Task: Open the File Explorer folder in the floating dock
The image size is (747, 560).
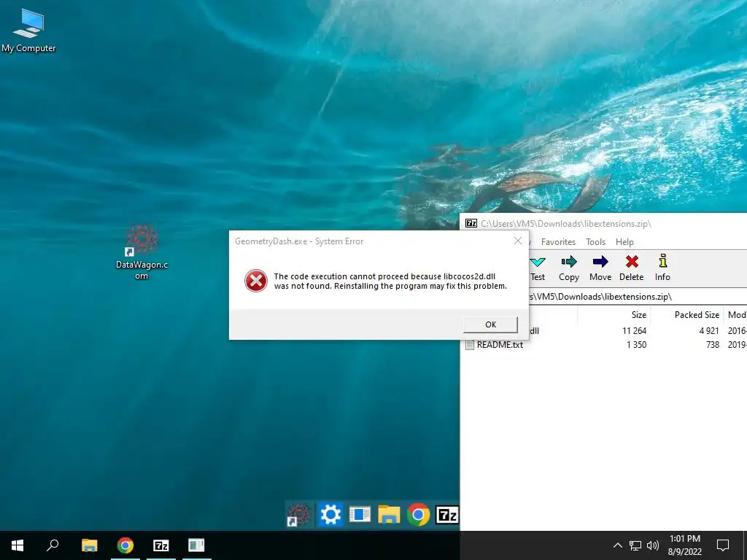Action: (x=389, y=515)
